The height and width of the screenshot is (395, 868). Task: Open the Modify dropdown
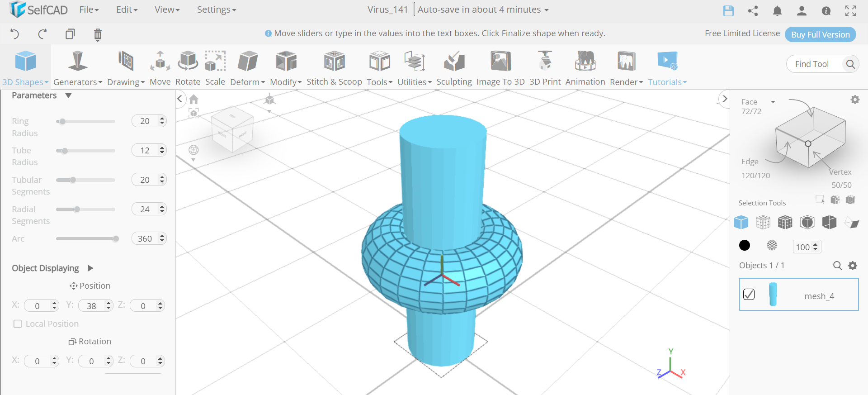click(286, 68)
